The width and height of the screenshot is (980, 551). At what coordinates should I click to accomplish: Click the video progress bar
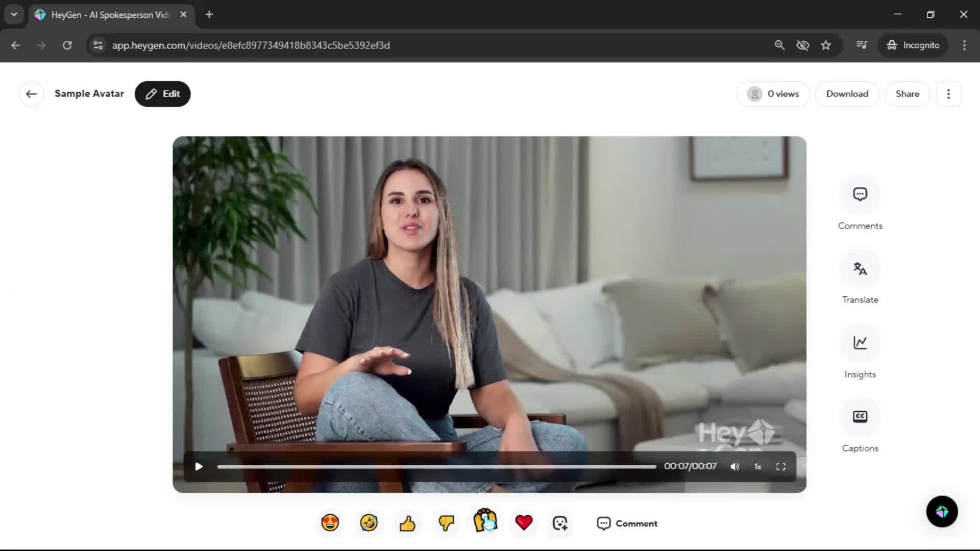[436, 467]
